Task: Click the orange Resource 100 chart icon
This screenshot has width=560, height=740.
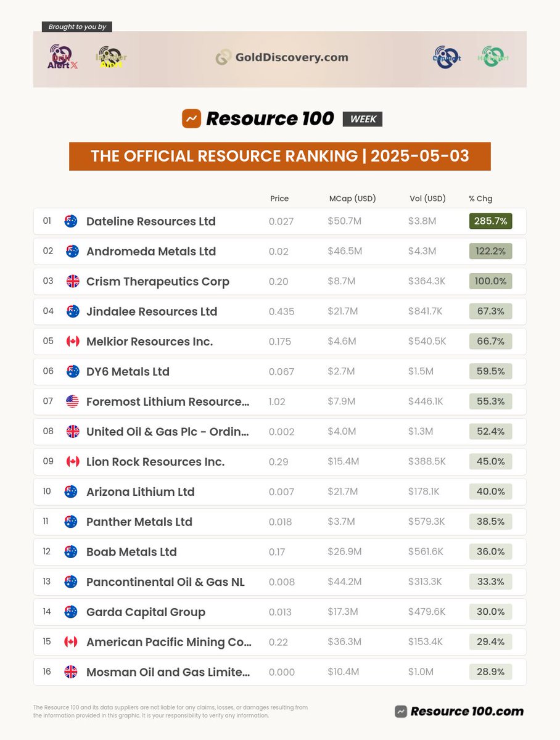Action: [192, 118]
